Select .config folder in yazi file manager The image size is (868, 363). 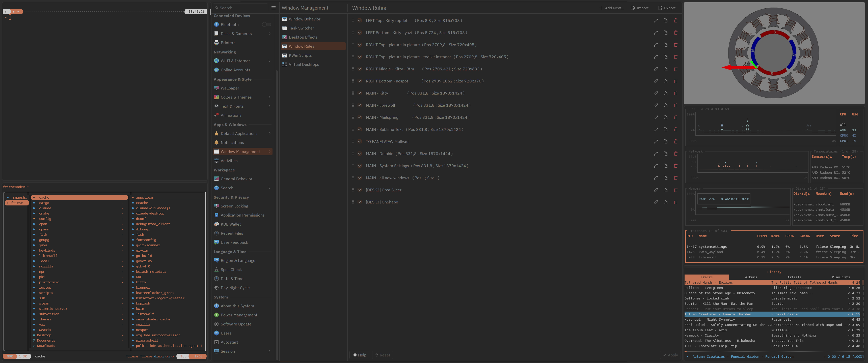point(79,219)
